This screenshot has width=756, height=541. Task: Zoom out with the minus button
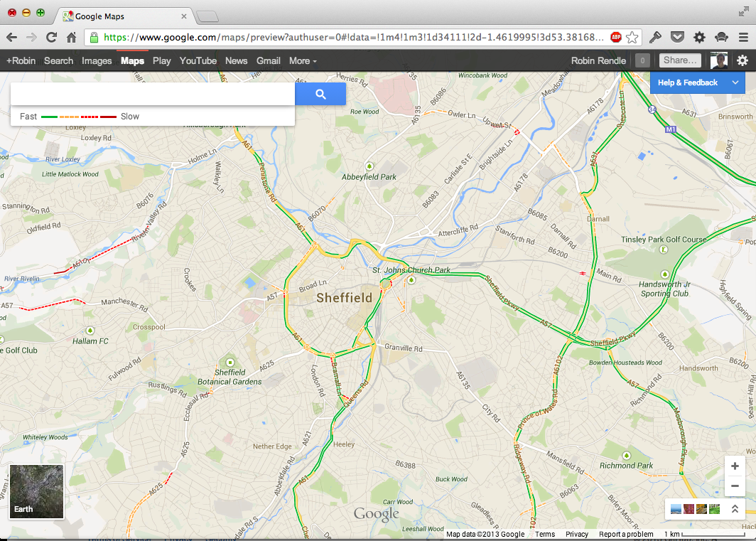735,486
